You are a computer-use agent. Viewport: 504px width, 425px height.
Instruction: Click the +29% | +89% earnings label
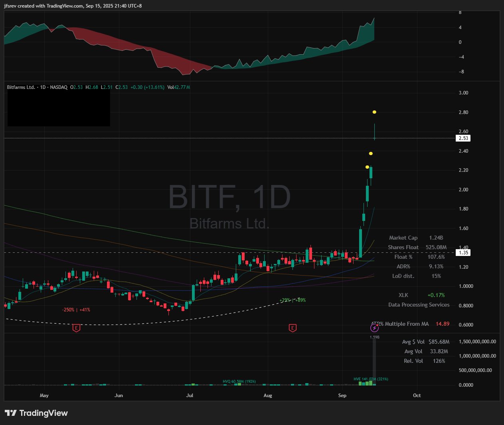[293, 300]
